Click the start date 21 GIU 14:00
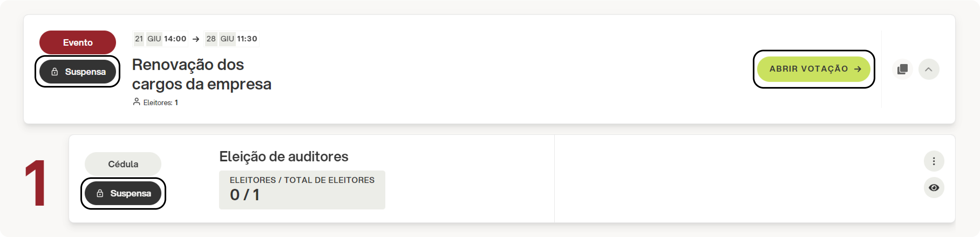The width and height of the screenshot is (980, 237). tap(160, 39)
